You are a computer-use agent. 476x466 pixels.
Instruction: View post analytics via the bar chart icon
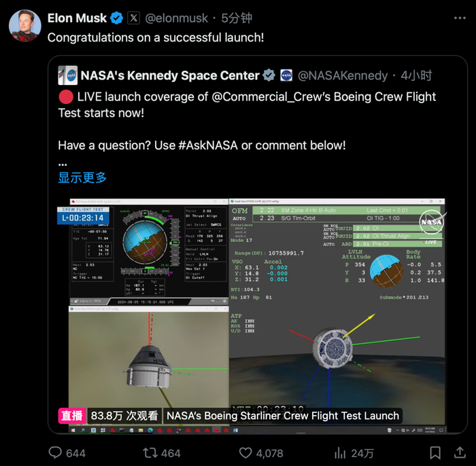click(x=340, y=452)
